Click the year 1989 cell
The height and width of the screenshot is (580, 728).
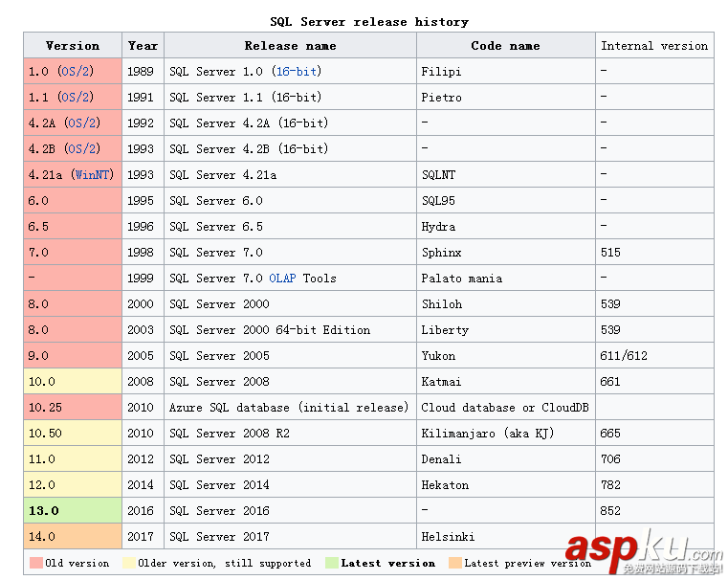point(143,71)
